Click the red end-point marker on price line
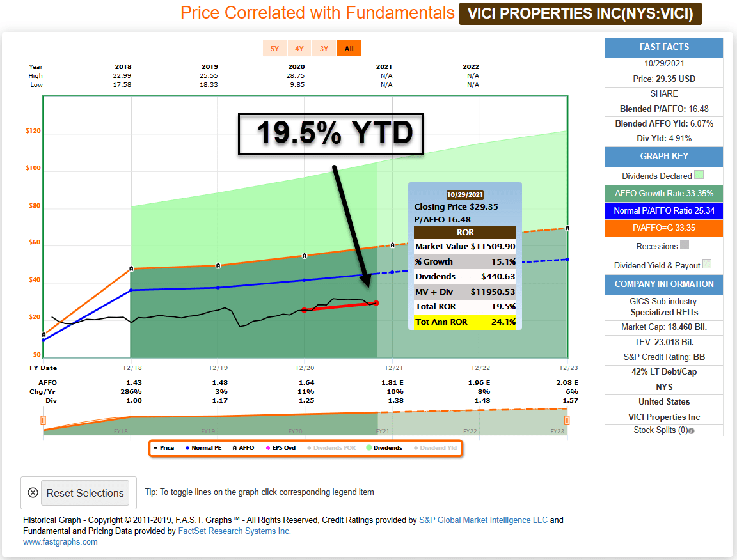This screenshot has height=560, width=737. click(376, 303)
